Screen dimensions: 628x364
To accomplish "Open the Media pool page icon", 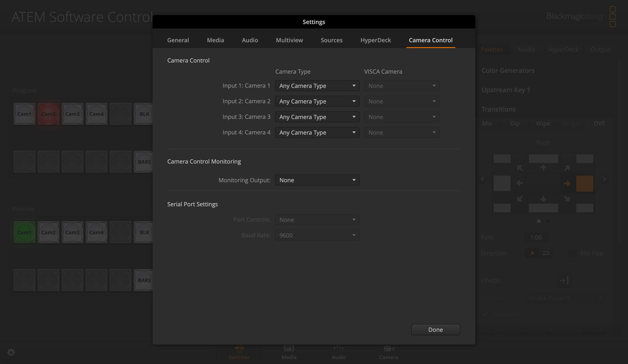I will (x=288, y=352).
